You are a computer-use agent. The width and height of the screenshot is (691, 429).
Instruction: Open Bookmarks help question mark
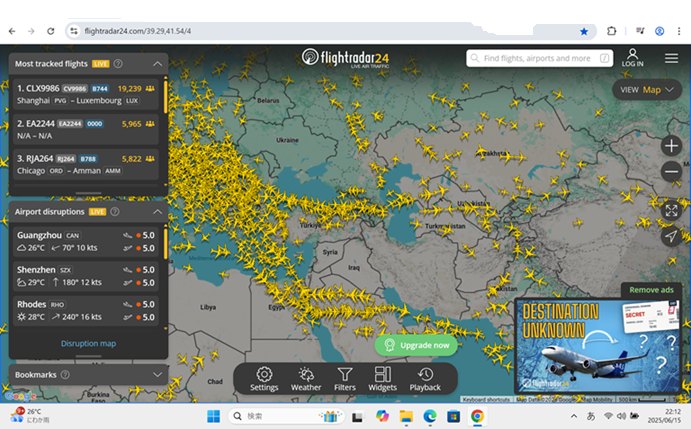pos(65,375)
